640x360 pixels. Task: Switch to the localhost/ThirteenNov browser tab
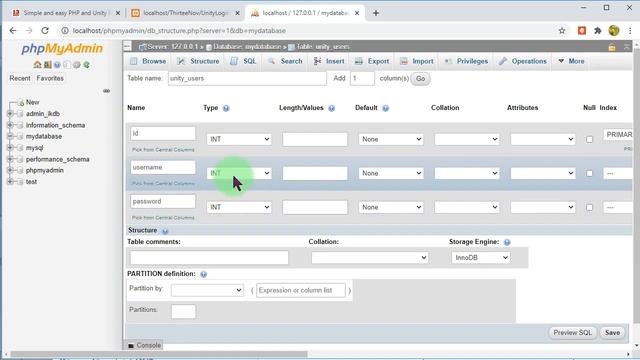coord(186,13)
